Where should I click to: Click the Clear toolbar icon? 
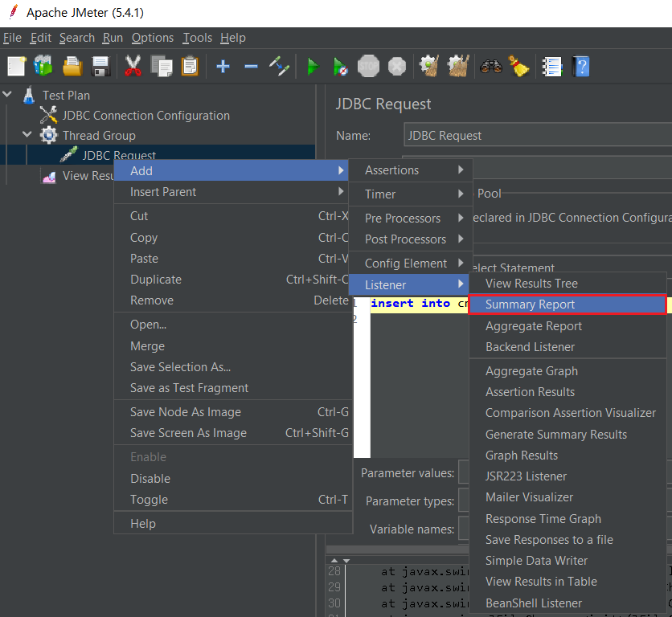click(429, 67)
